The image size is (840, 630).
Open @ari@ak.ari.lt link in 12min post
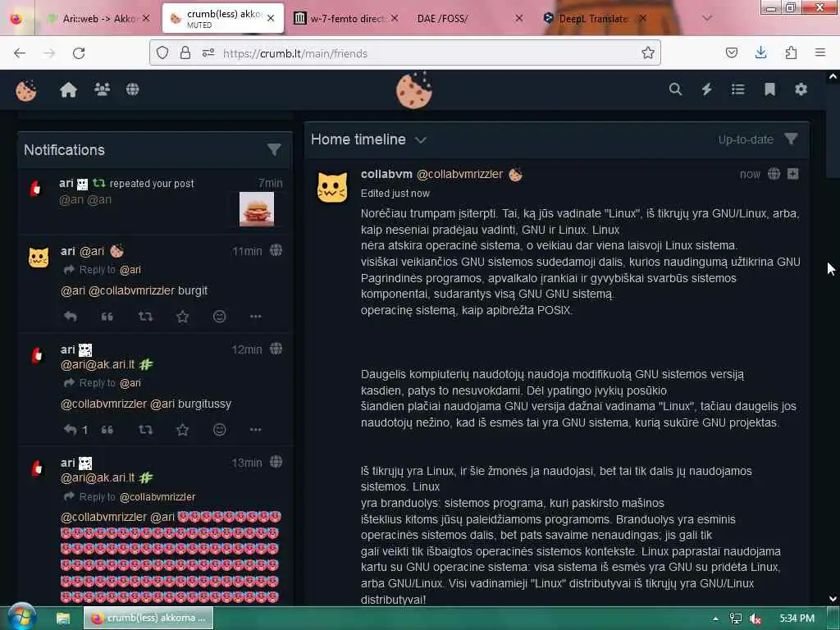98,364
